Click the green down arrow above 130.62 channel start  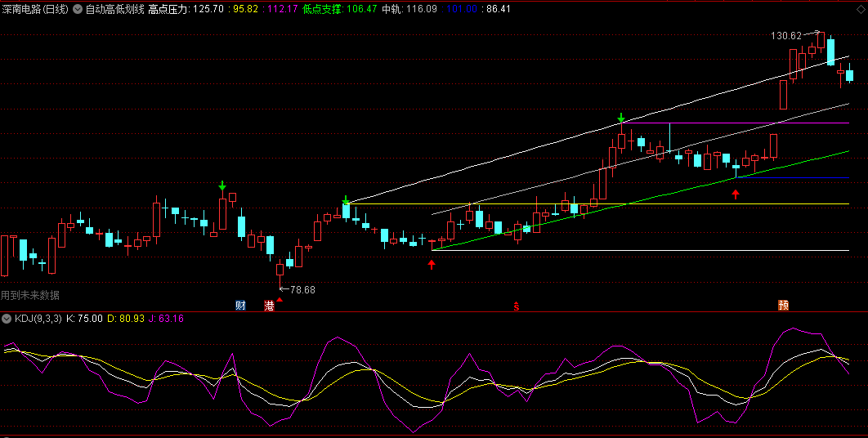click(x=346, y=200)
